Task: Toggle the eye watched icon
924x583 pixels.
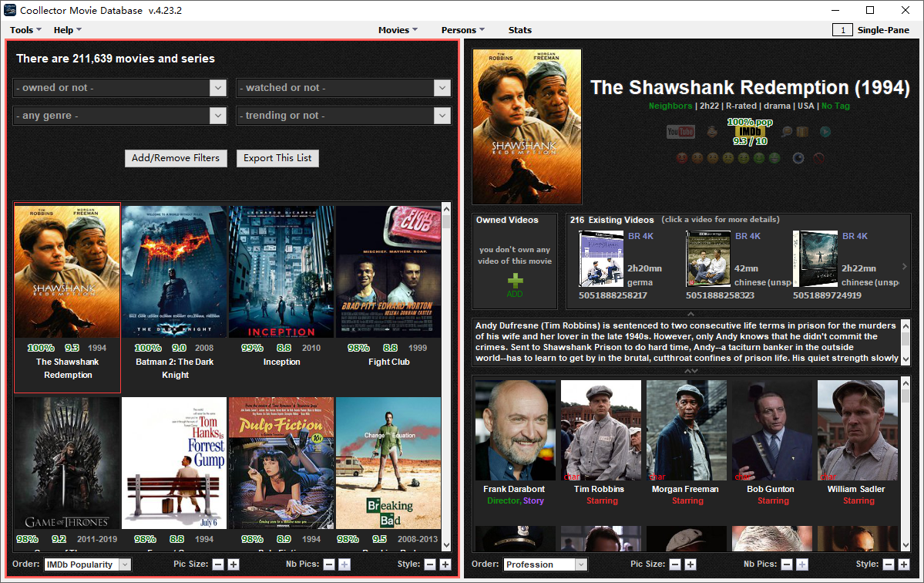Action: (798, 158)
